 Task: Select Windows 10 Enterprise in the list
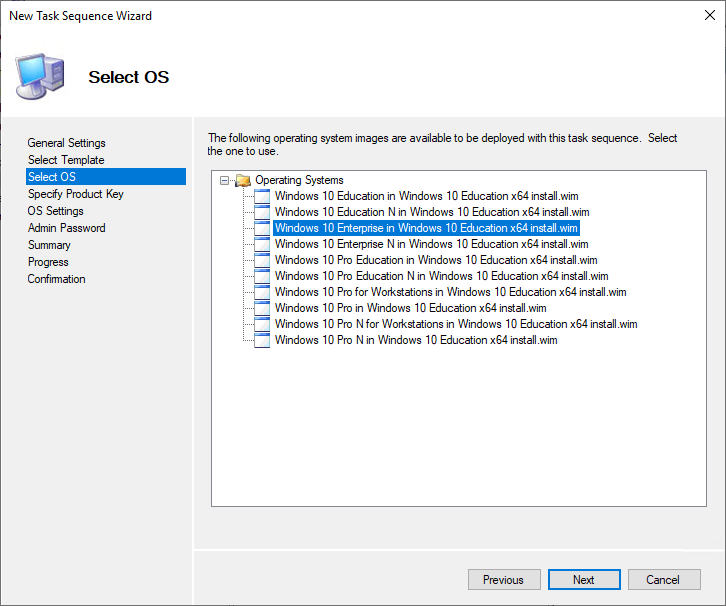tap(426, 228)
